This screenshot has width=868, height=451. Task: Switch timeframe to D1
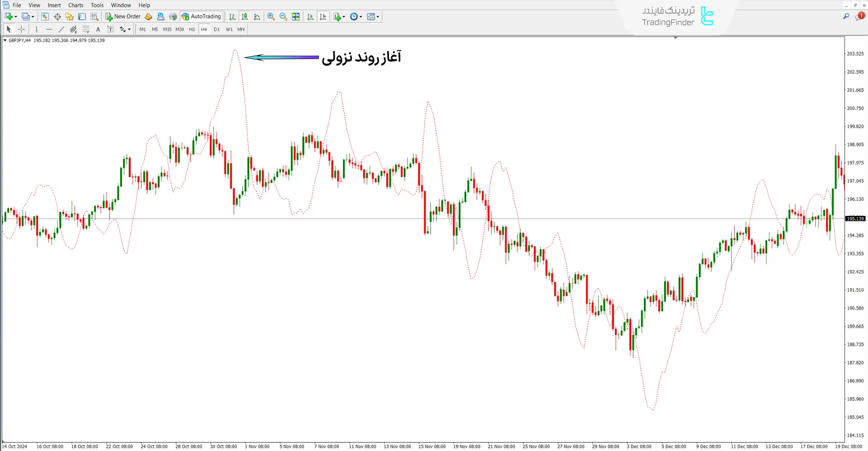[x=216, y=29]
